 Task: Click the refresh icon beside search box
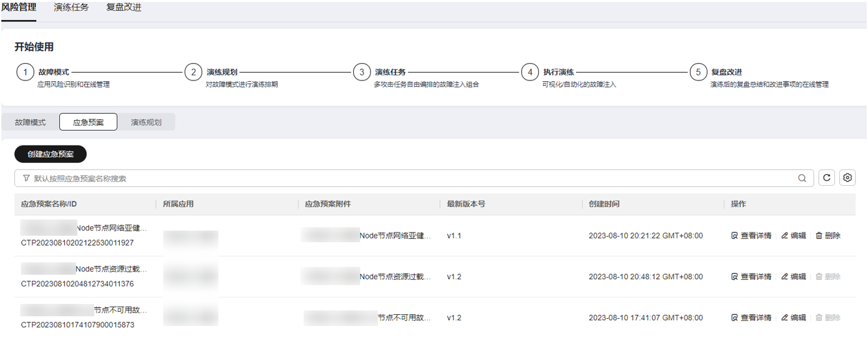[x=826, y=178]
